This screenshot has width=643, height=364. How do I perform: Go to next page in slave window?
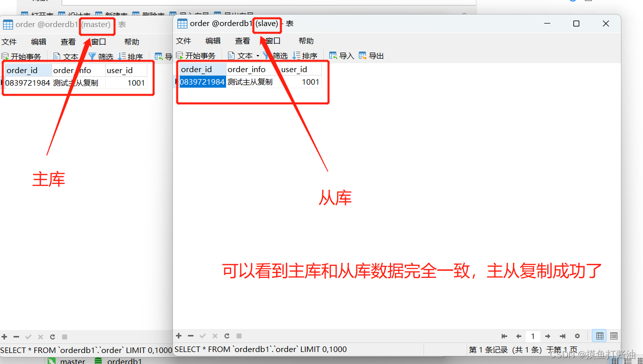(548, 336)
